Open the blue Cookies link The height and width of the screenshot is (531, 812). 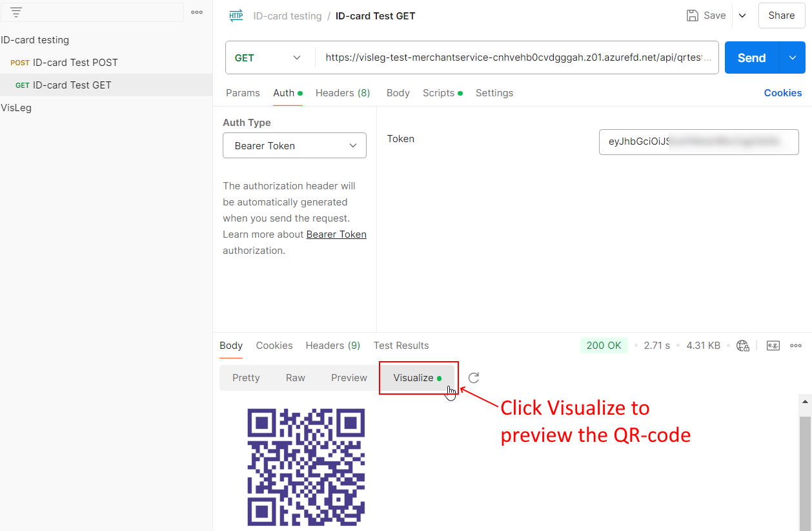pos(783,93)
